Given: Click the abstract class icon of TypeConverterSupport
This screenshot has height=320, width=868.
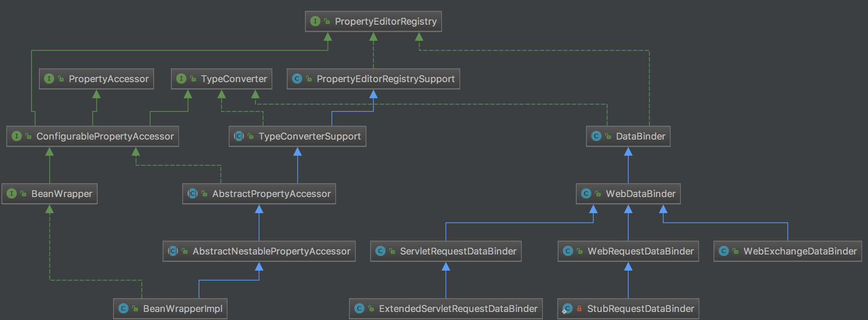Looking at the screenshot, I should (239, 136).
